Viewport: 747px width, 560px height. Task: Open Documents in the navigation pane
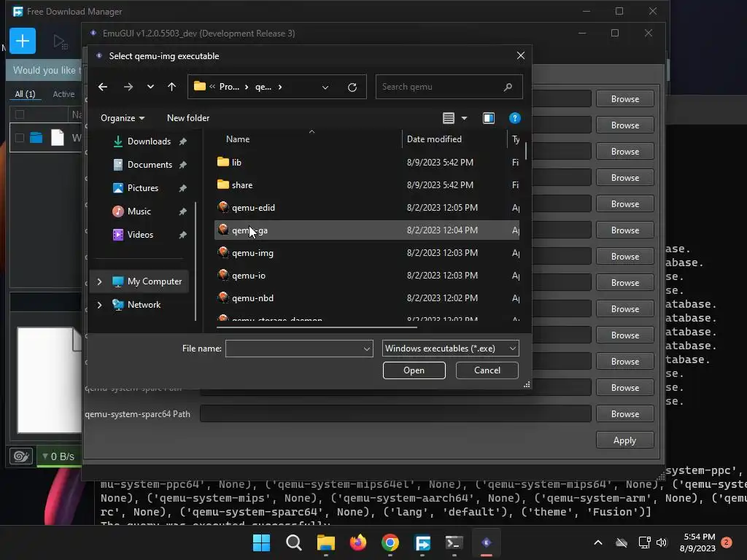click(x=150, y=165)
